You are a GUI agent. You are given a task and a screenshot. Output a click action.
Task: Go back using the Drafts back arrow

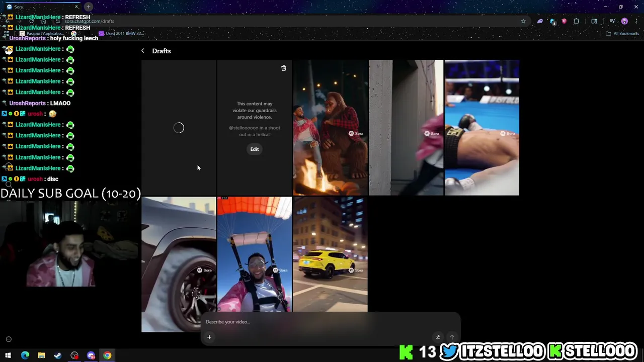[x=143, y=51]
